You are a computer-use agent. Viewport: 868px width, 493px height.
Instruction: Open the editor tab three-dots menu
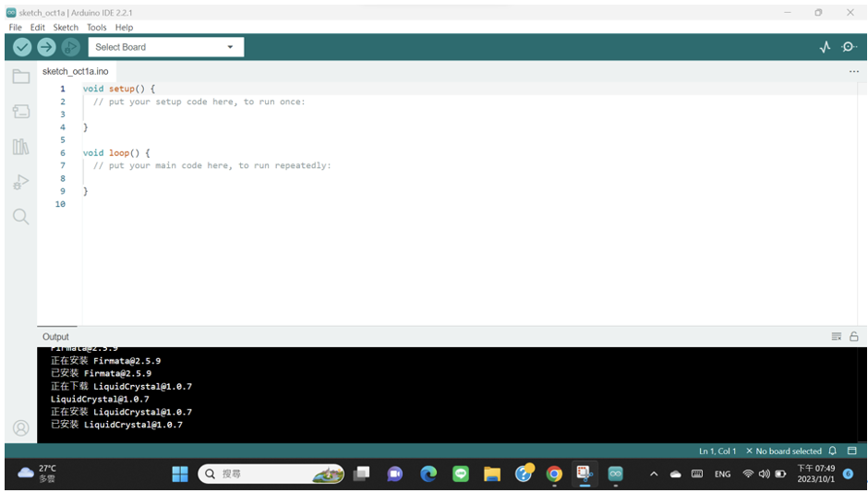[x=854, y=71]
